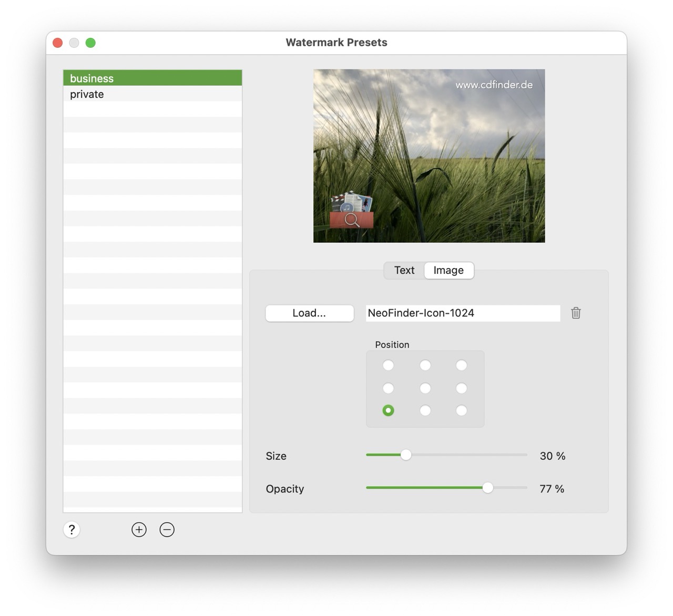Open help with the question mark button
This screenshot has height=616, width=673.
click(72, 529)
